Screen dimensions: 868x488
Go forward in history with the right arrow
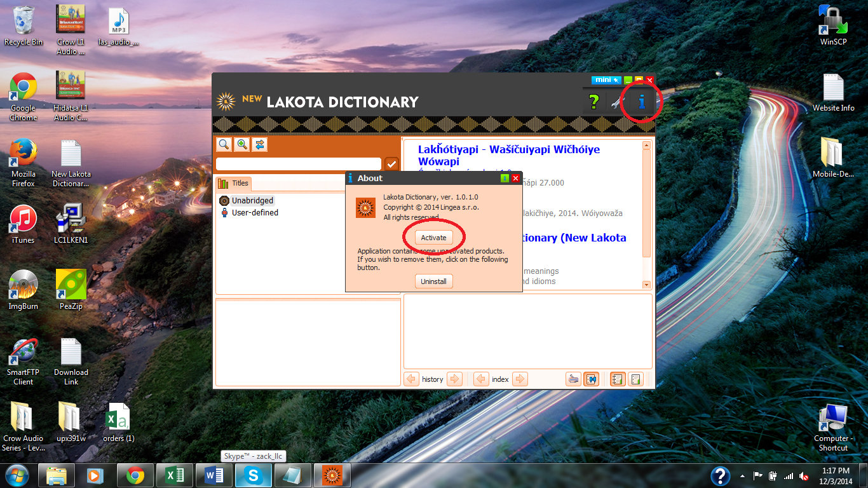tap(454, 379)
